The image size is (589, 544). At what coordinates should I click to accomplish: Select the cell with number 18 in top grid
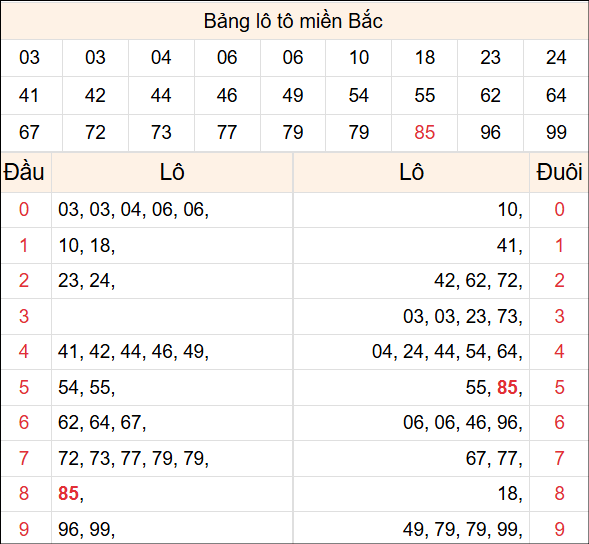[424, 58]
